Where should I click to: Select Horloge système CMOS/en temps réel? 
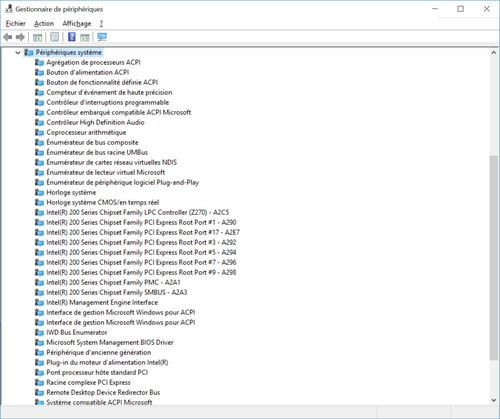tap(103, 202)
